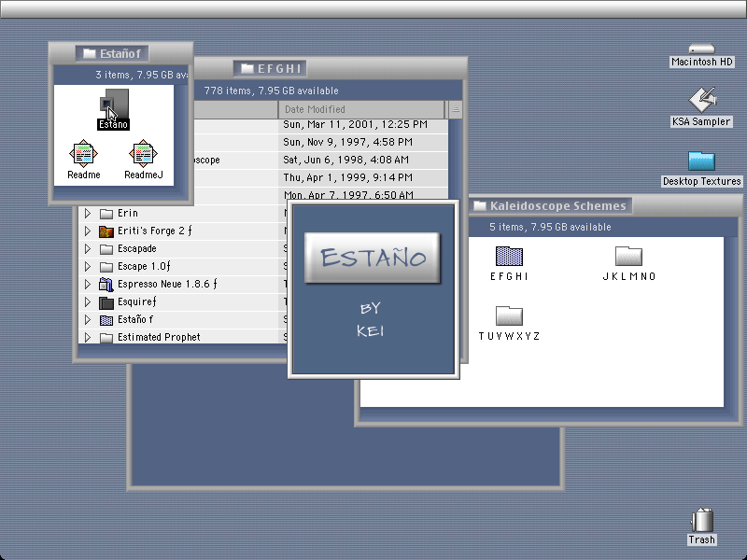This screenshot has width=747, height=560.
Task: Click the 'Kaleidoscope Schemes' window title
Action: tap(557, 205)
